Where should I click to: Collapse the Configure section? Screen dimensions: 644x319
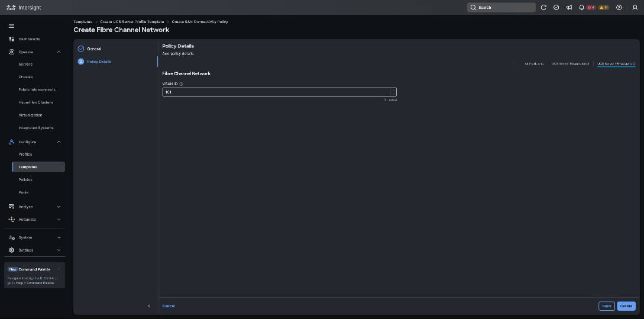tap(59, 142)
